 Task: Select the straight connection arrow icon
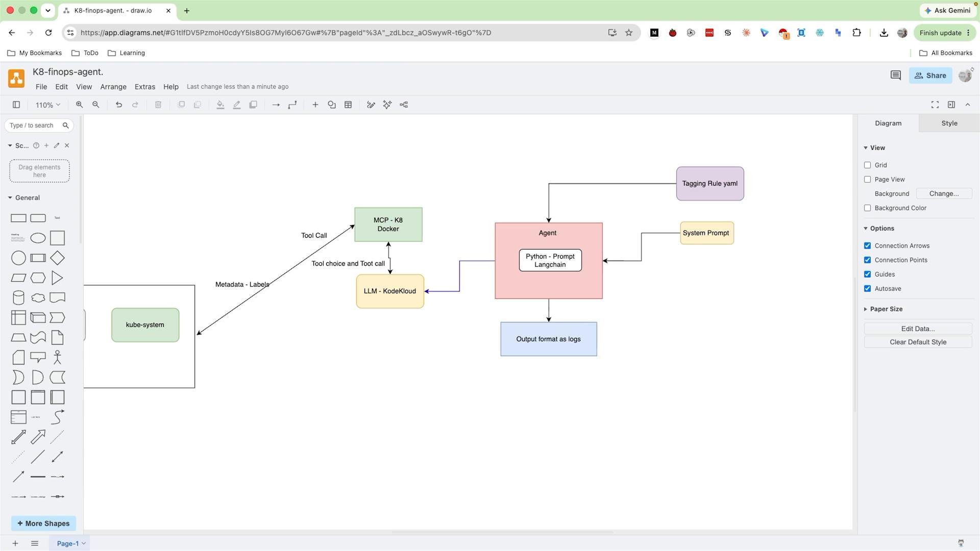(x=276, y=105)
